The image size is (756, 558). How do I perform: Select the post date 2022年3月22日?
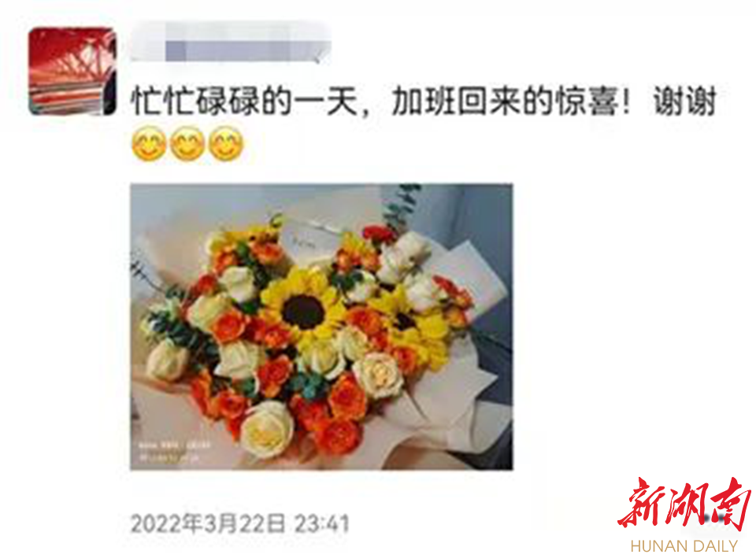tap(208, 523)
